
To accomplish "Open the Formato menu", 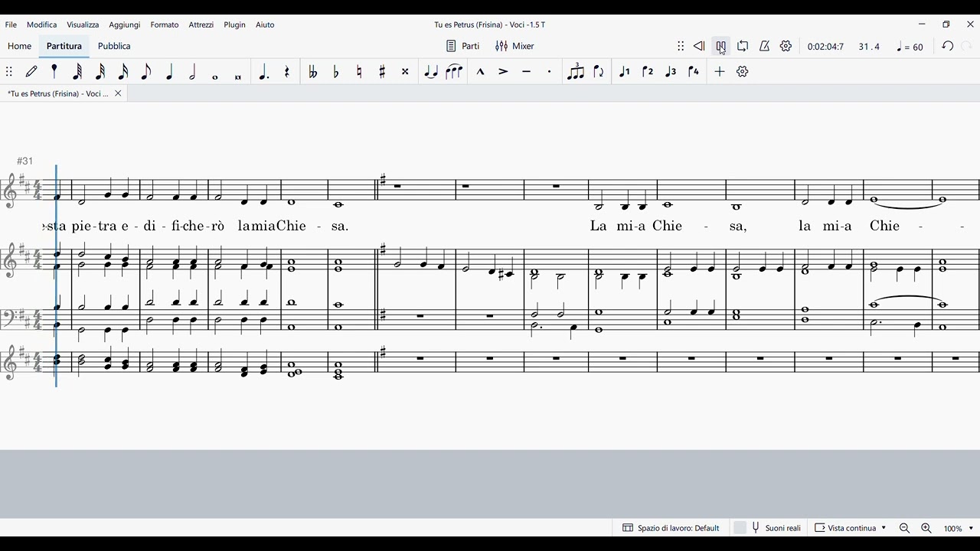I will (x=165, y=24).
